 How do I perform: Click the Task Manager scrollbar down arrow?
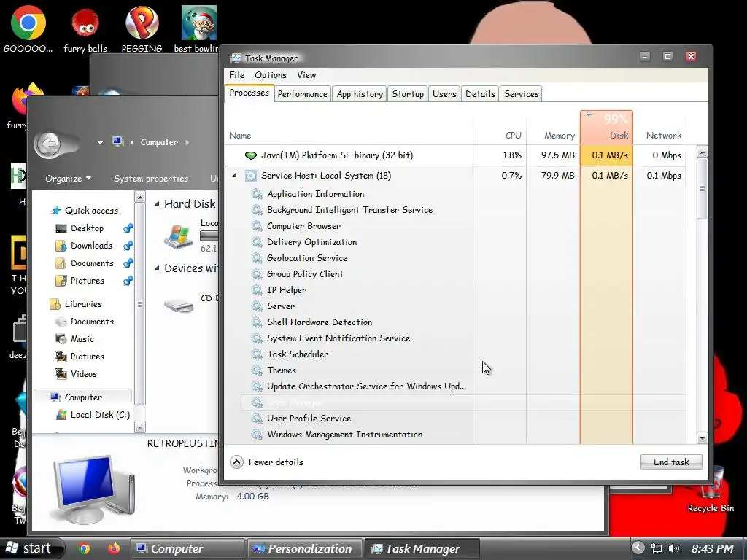click(702, 437)
